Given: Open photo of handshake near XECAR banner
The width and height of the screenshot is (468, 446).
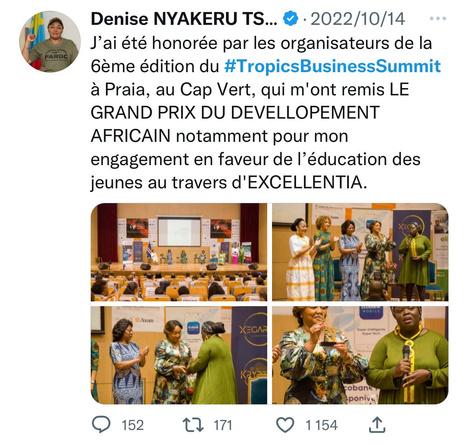Looking at the screenshot, I should (179, 355).
